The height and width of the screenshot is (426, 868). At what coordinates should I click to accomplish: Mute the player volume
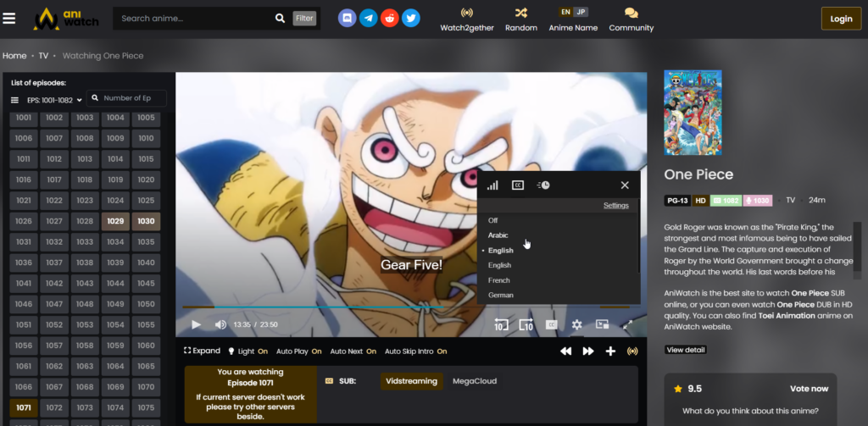pyautogui.click(x=220, y=324)
